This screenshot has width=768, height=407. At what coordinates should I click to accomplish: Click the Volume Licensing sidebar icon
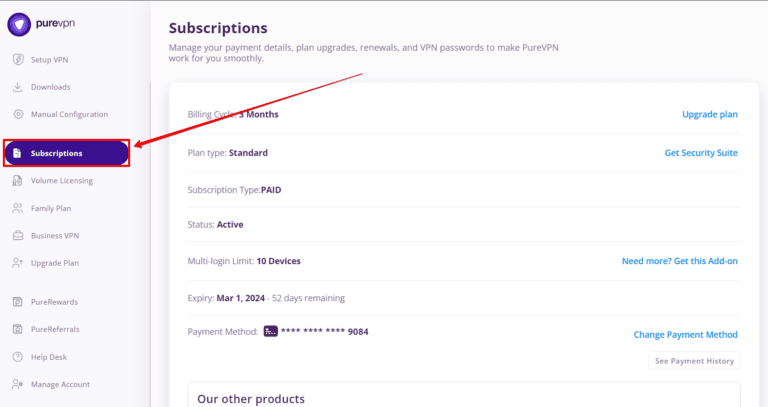[x=18, y=181]
